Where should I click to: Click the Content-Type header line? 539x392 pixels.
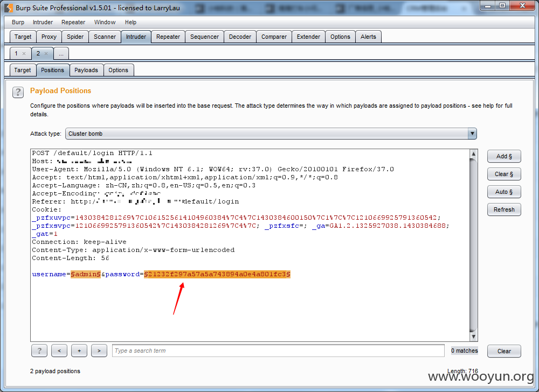click(x=133, y=250)
